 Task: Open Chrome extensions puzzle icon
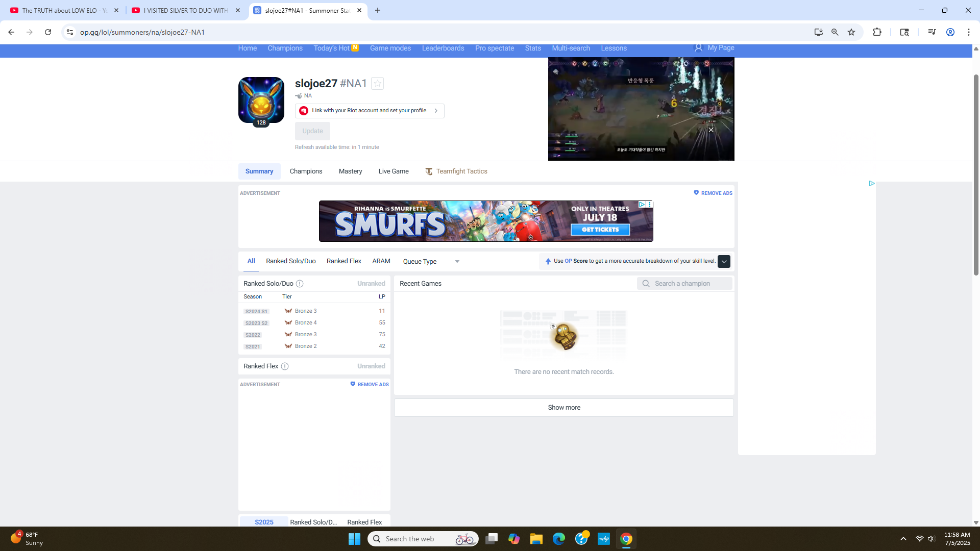[877, 32]
